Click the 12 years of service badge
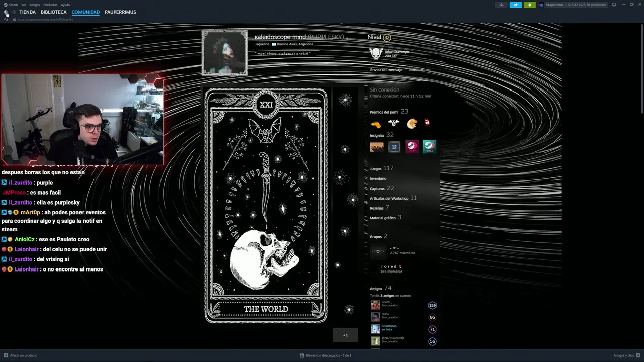This screenshot has height=362, width=644. point(394,147)
